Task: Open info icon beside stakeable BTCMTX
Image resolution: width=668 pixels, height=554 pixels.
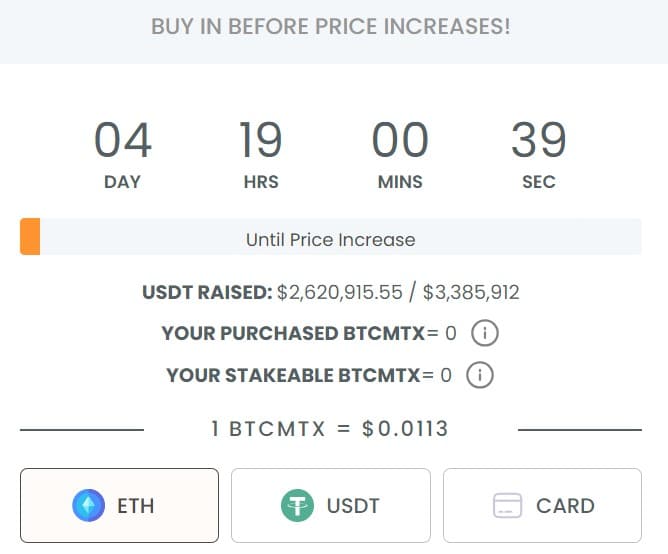Action: tap(480, 375)
